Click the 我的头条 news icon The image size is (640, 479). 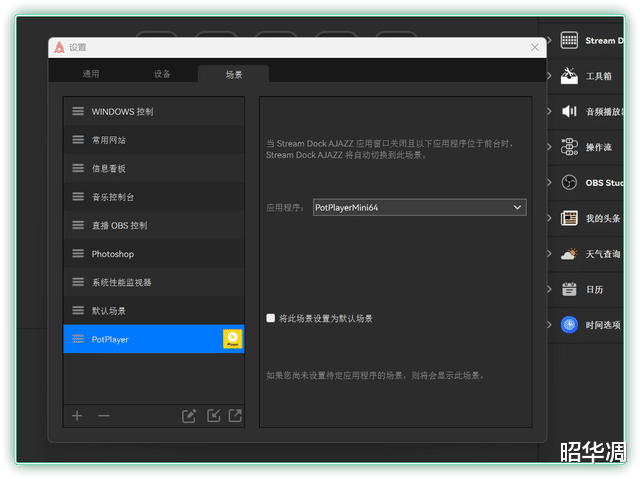[569, 218]
